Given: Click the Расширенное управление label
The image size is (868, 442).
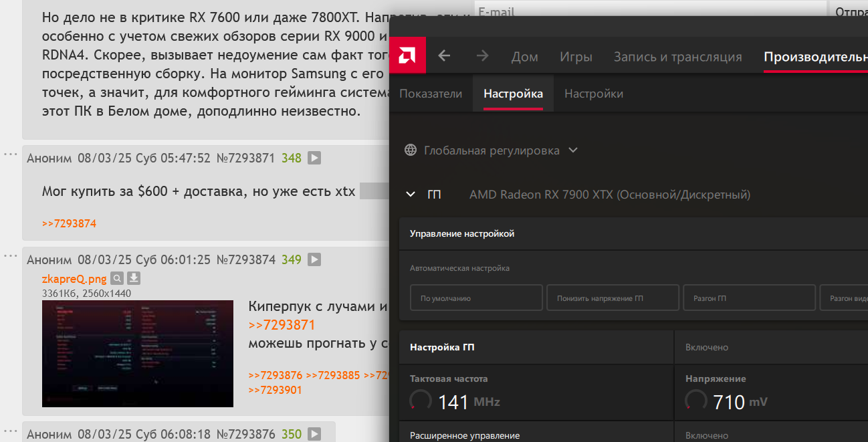Looking at the screenshot, I should (465, 435).
